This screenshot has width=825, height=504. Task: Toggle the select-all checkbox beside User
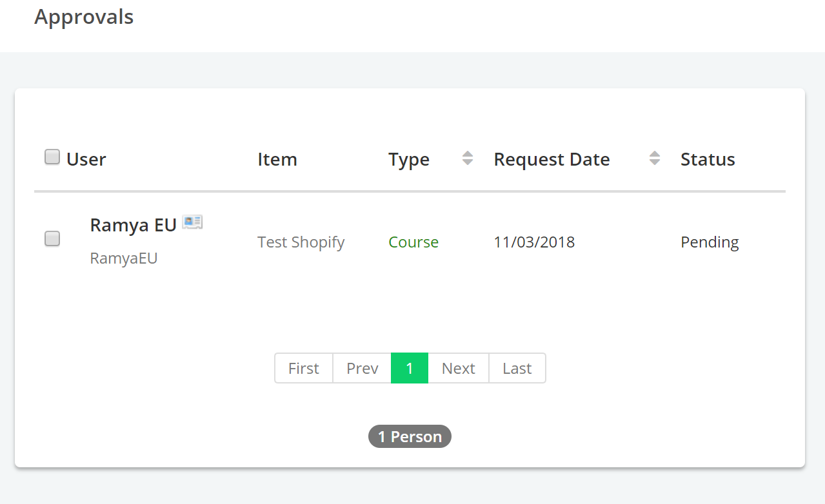(52, 157)
